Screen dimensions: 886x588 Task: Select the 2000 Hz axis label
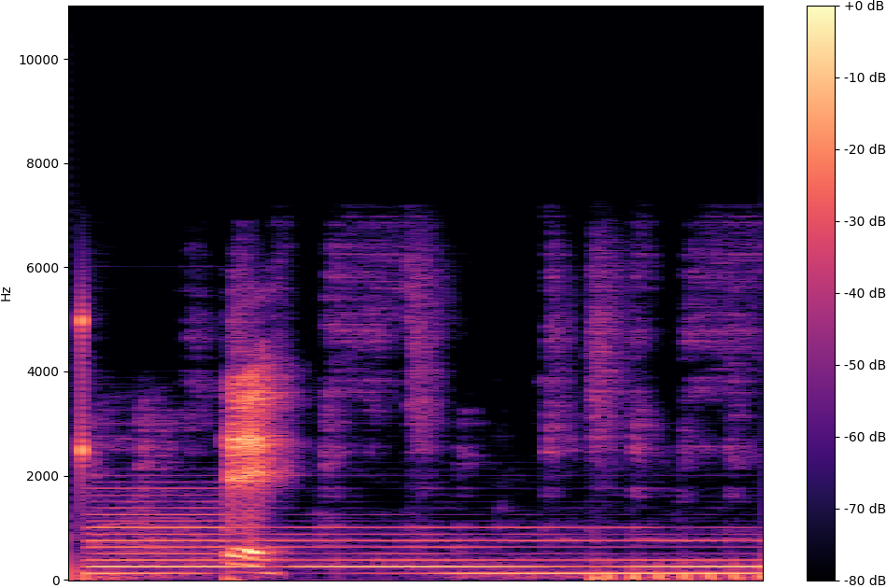coord(42,476)
